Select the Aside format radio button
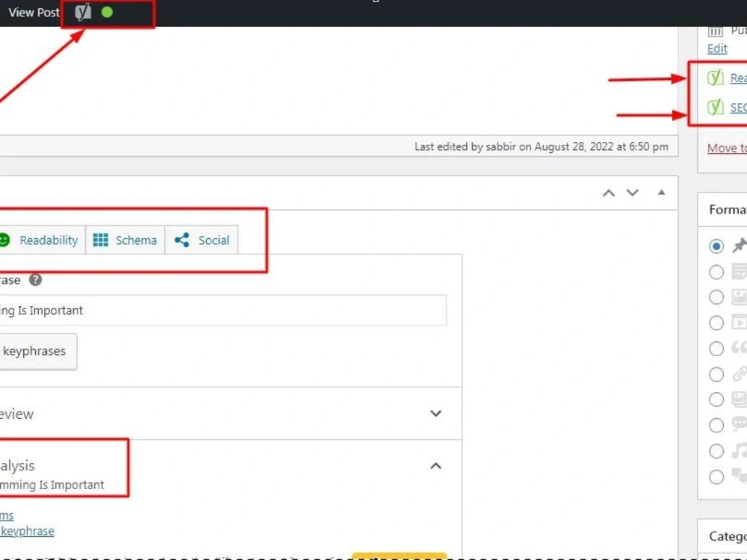 (716, 272)
